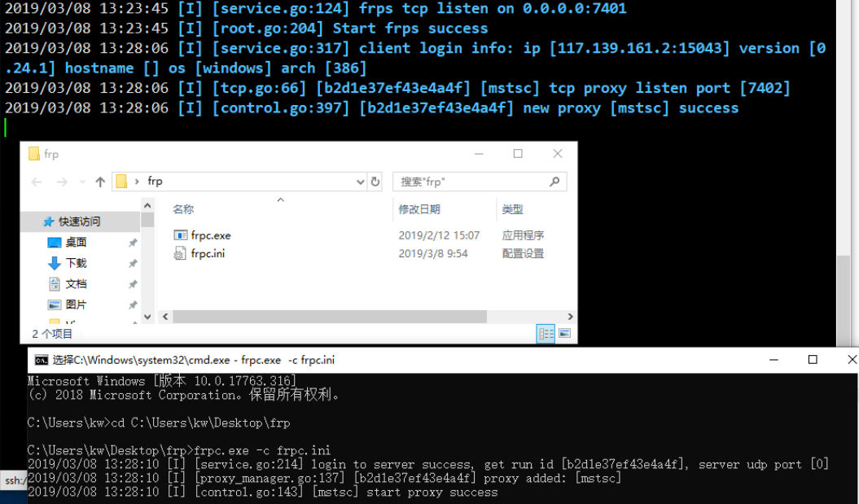Open 文档 in navigation pane

[x=77, y=284]
